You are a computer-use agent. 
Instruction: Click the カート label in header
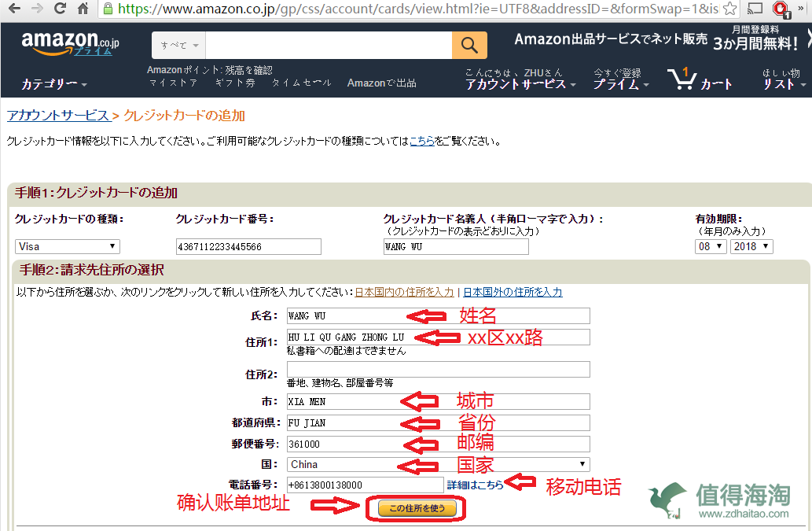click(716, 84)
